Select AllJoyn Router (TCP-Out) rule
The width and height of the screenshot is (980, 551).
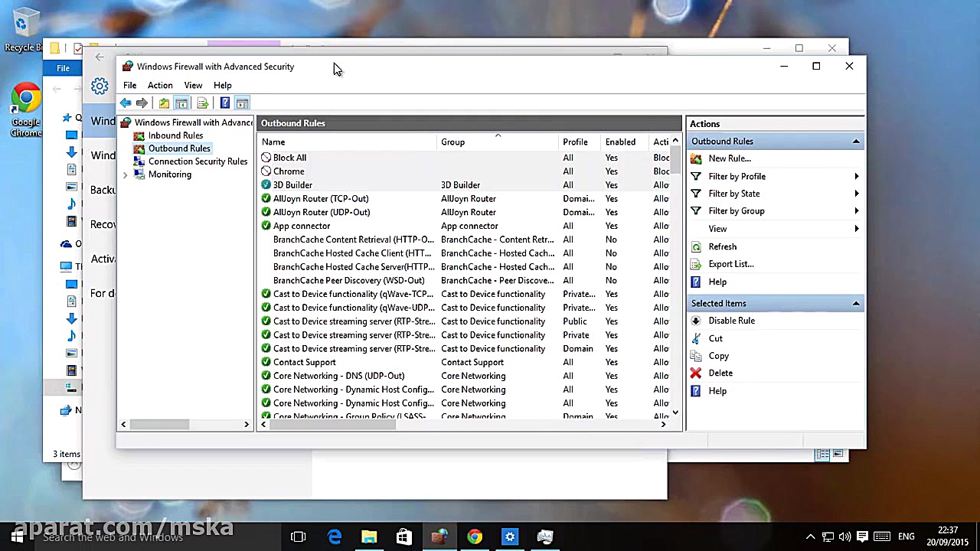[465, 199]
